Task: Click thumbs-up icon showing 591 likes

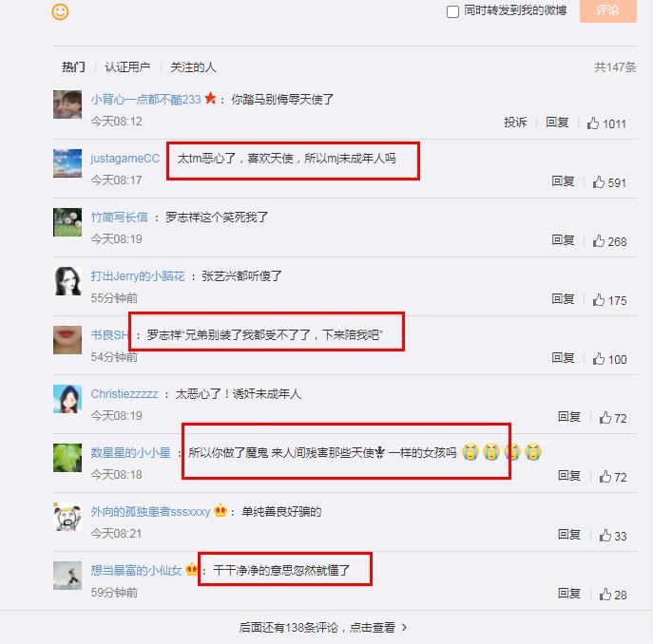Action: point(599,182)
